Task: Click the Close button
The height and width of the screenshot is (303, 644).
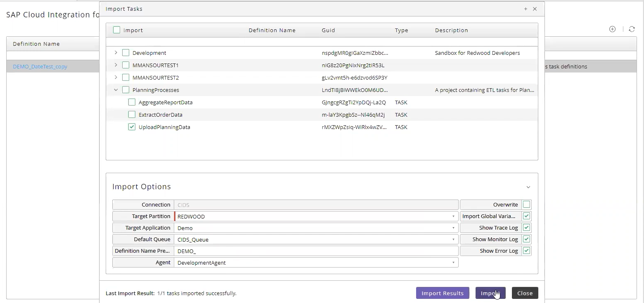Action: (525, 293)
